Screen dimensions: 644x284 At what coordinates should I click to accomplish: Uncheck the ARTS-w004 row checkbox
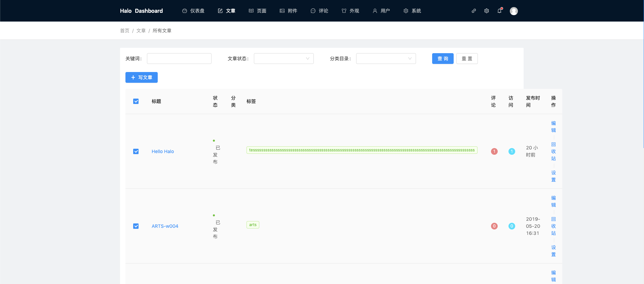click(x=136, y=226)
